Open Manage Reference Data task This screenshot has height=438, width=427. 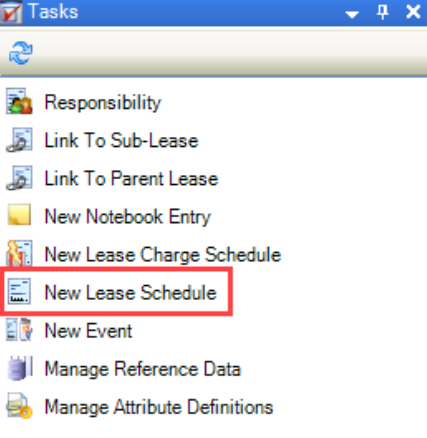(143, 369)
